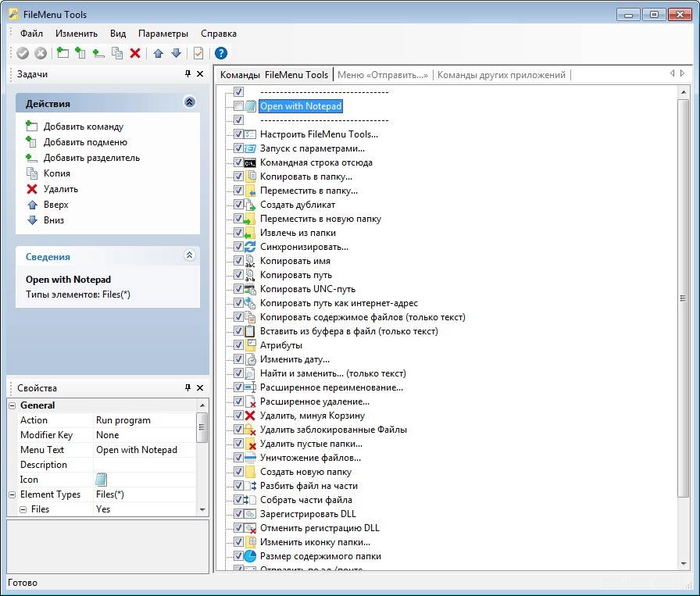Click the Вверх action link
700x596 pixels.
coord(55,205)
